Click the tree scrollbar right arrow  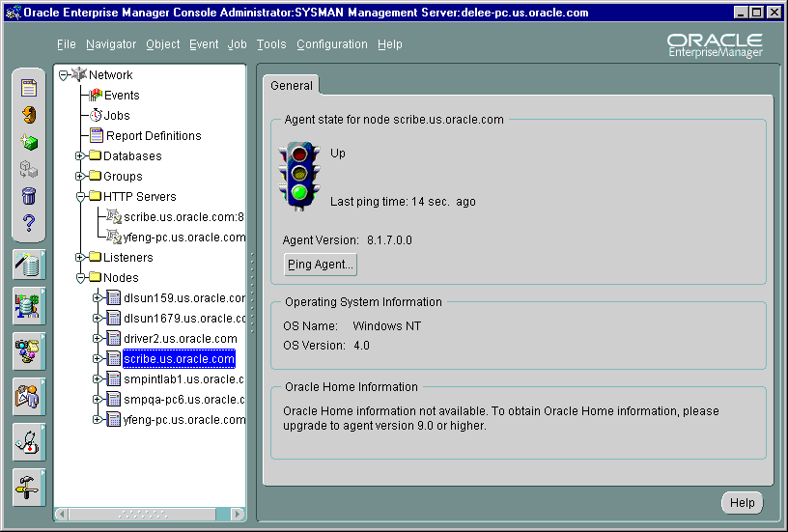pyautogui.click(x=239, y=515)
